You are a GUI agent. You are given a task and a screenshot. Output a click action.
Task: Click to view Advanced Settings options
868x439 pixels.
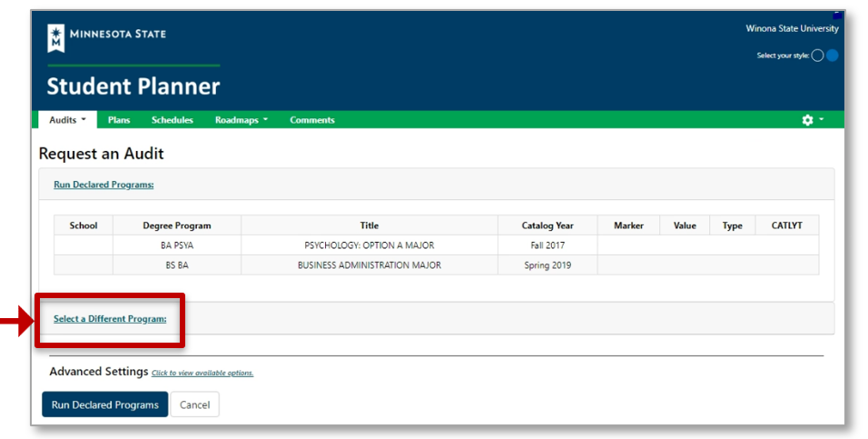click(202, 374)
